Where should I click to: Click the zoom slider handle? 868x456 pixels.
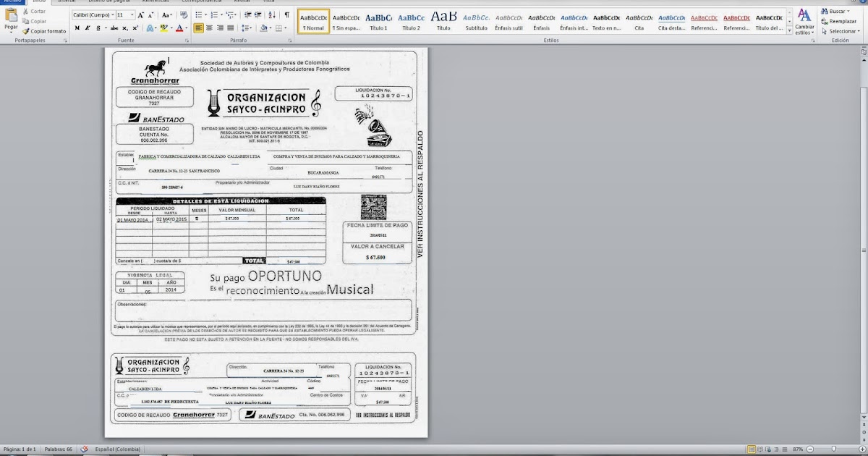click(834, 449)
